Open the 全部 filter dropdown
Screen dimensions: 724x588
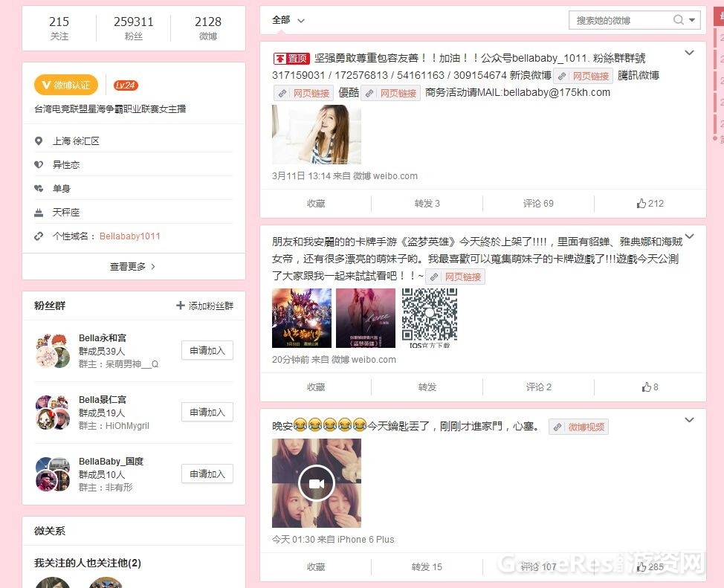point(288,20)
